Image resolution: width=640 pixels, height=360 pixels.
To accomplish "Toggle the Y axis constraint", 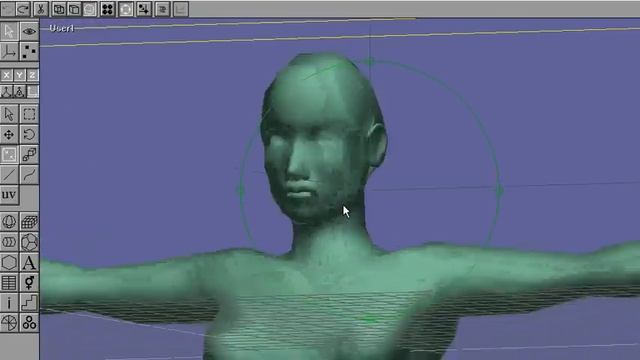I will tap(19, 75).
